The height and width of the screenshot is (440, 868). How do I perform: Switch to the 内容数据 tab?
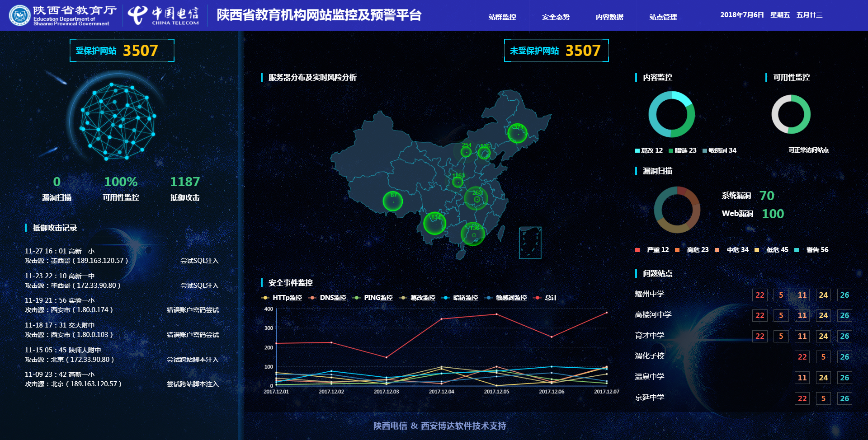tap(609, 17)
